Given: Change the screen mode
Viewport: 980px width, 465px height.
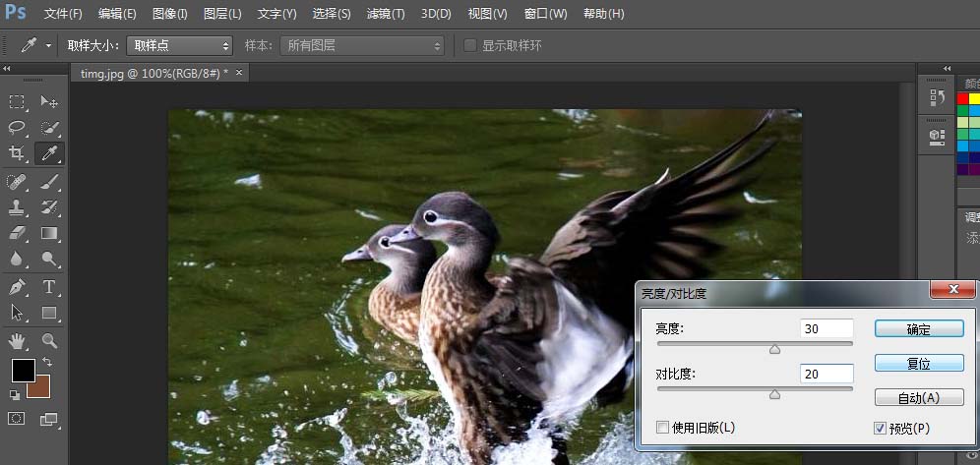Looking at the screenshot, I should click(x=49, y=419).
